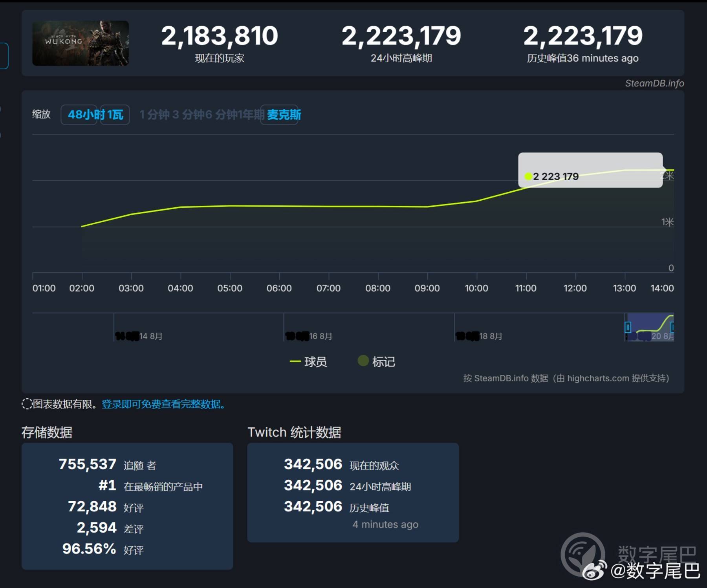Click the 16 8月 marker in navigator
Image resolution: width=707 pixels, height=588 pixels.
click(x=320, y=336)
